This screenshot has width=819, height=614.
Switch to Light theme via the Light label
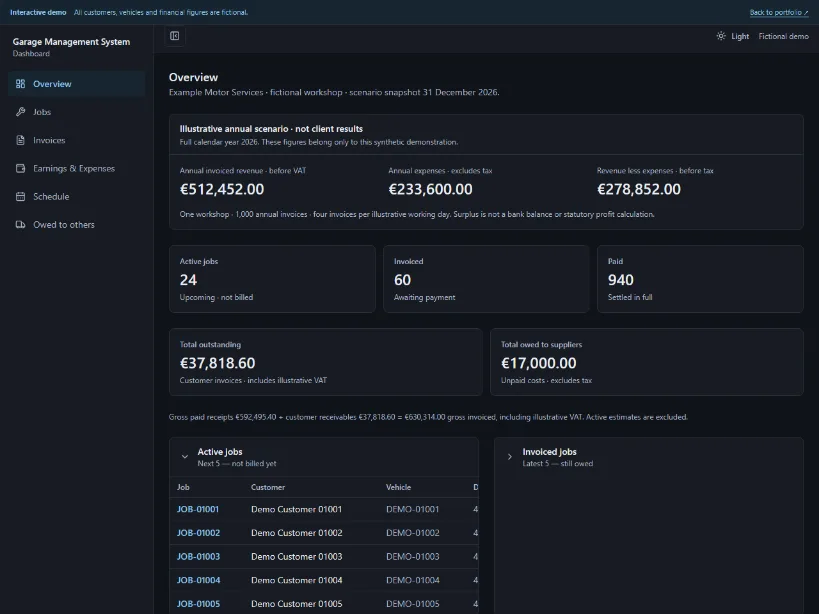tap(740, 36)
